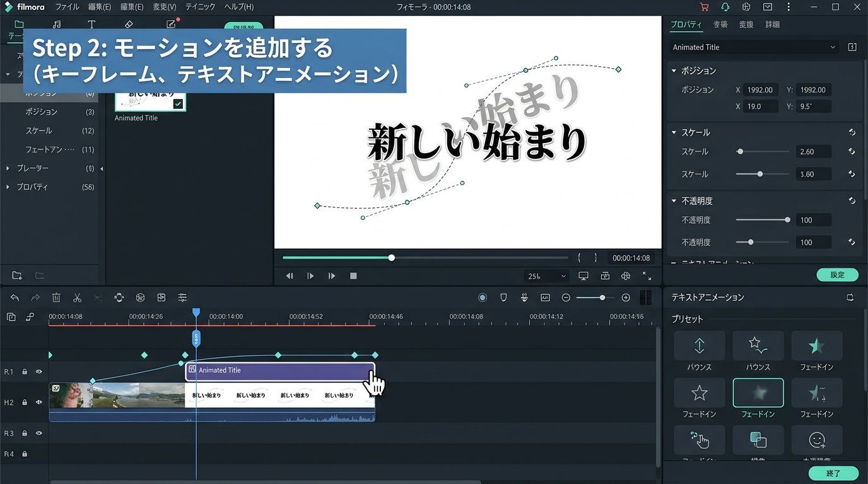Collapse the ポジション section in properties

click(x=674, y=71)
